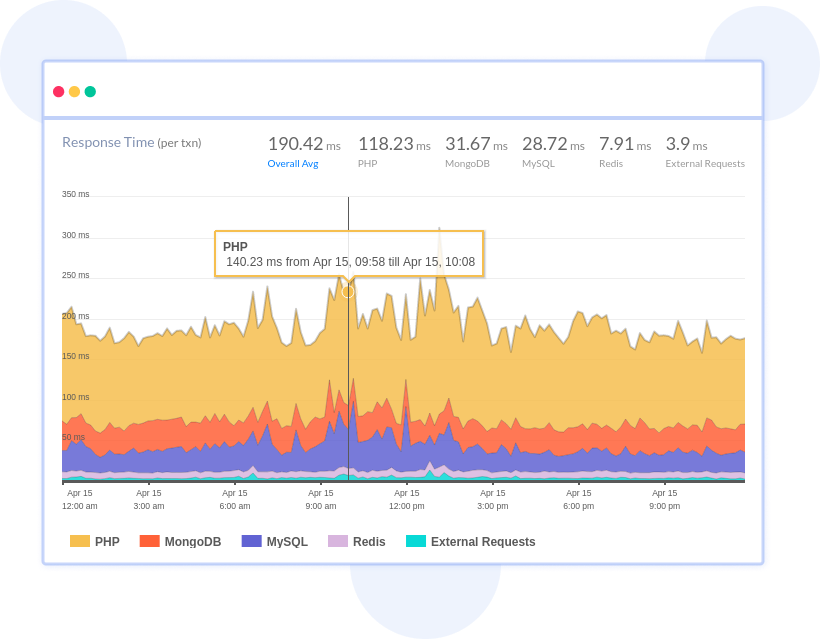Click the Apr 15 3:00 pm axis label
Viewport: 820px width, 639px height.
pos(493,499)
